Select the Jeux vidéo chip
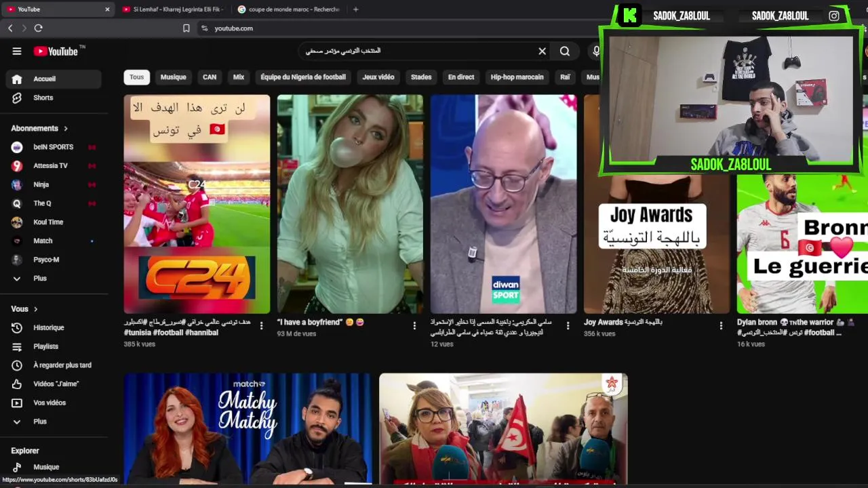 (378, 77)
